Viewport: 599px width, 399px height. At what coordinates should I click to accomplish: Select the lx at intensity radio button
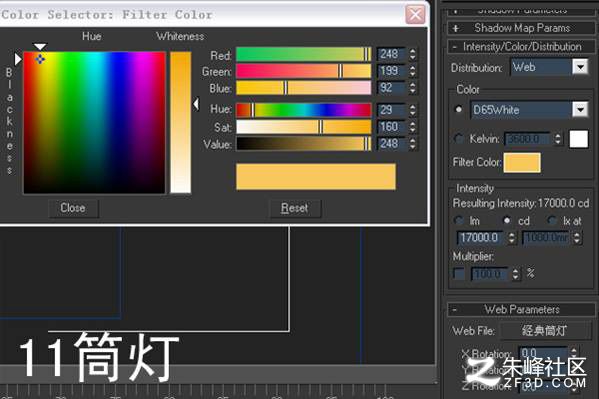(551, 221)
